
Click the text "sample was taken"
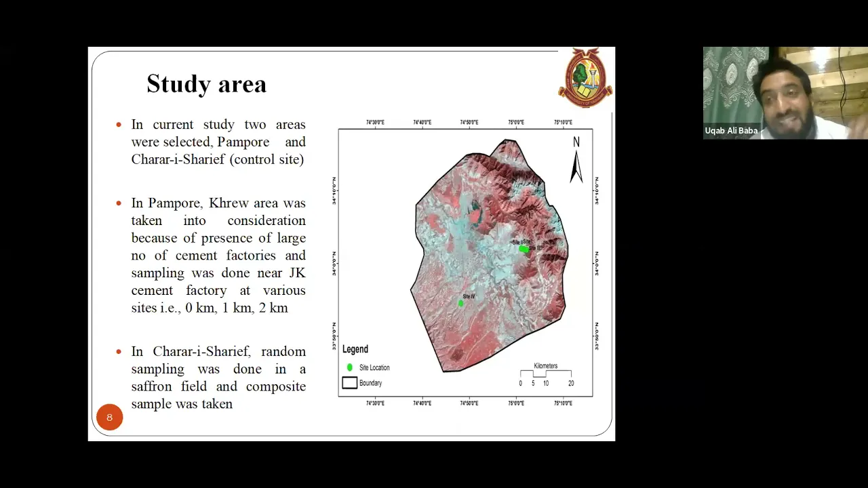coord(182,404)
